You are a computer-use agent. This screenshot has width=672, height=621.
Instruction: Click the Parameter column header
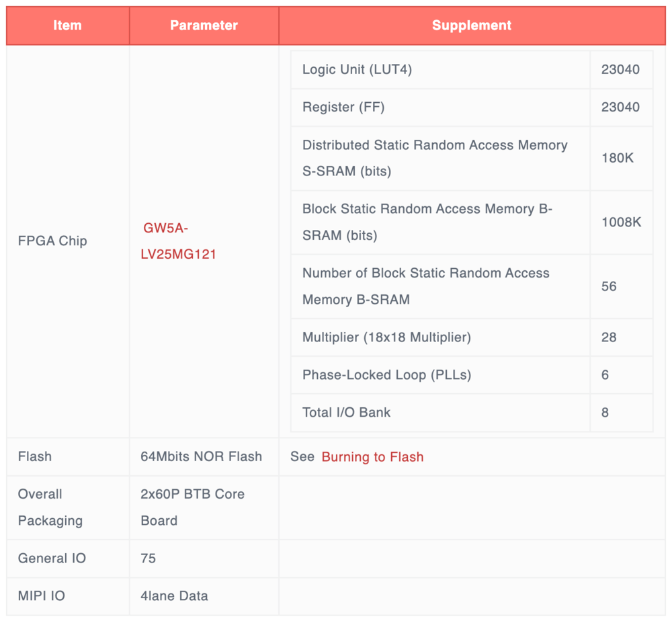204,26
